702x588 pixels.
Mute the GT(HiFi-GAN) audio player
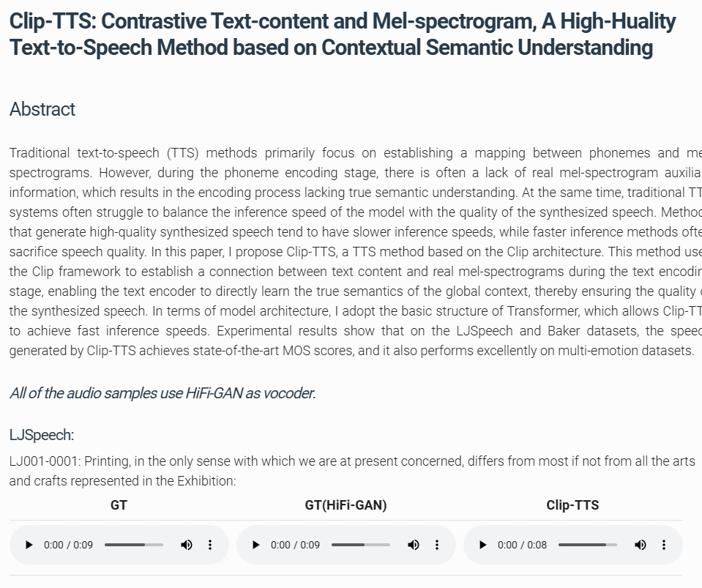coord(414,545)
